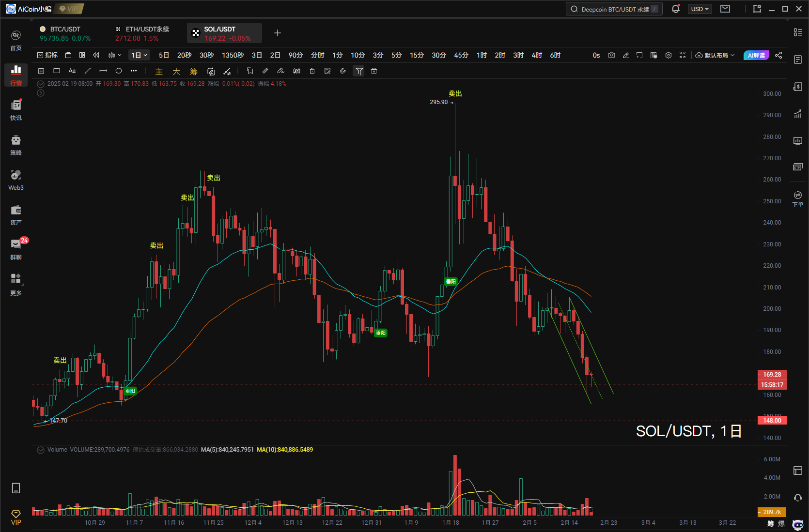
Task: Click the 148.00 red price line label
Action: [x=772, y=420]
